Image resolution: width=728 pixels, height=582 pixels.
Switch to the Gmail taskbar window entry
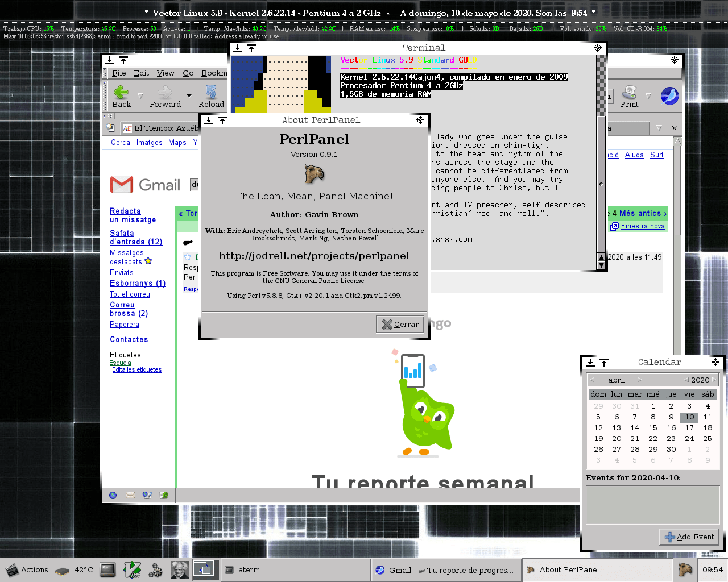pyautogui.click(x=446, y=570)
